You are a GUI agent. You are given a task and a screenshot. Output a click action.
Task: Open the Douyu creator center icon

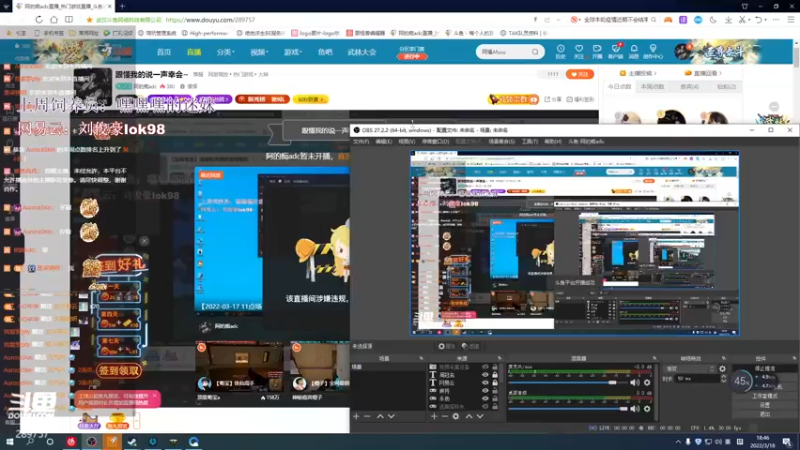(x=653, y=52)
